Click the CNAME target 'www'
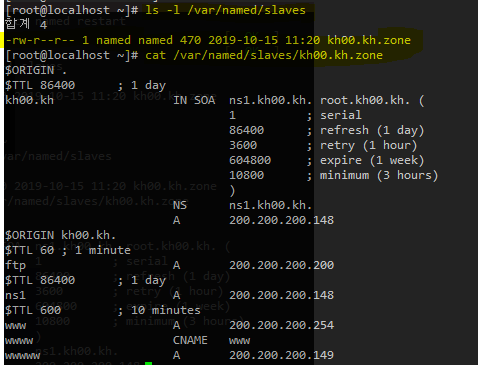The image size is (478, 365). click(239, 341)
